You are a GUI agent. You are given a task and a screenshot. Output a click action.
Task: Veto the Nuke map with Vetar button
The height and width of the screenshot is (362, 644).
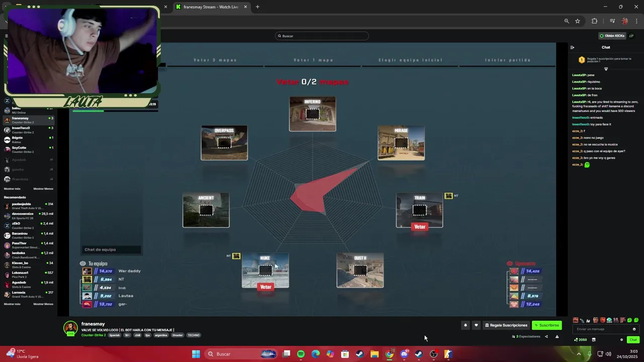pos(266,287)
